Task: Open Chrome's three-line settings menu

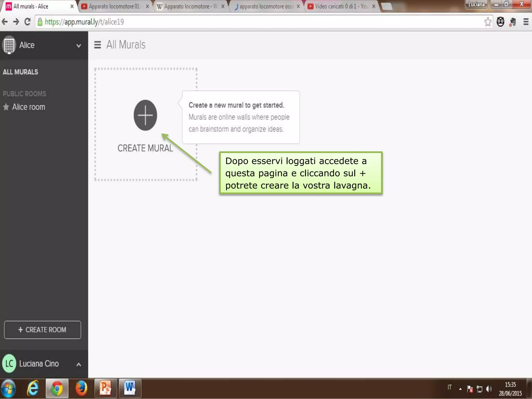Action: coord(526,22)
